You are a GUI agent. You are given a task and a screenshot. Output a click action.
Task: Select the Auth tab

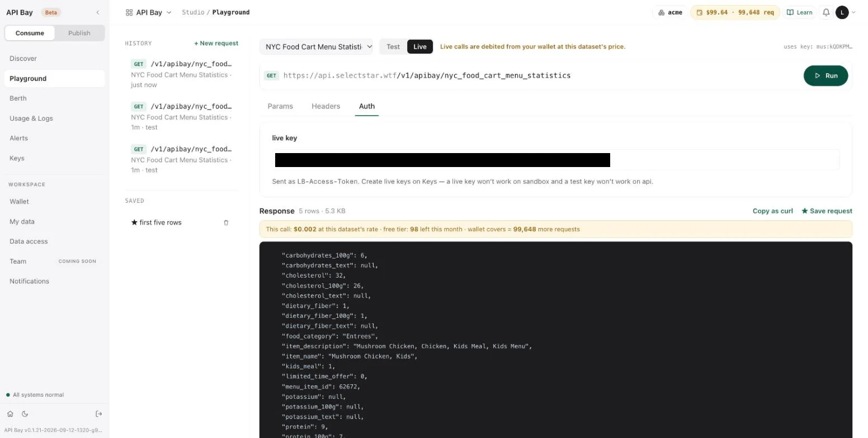click(367, 106)
